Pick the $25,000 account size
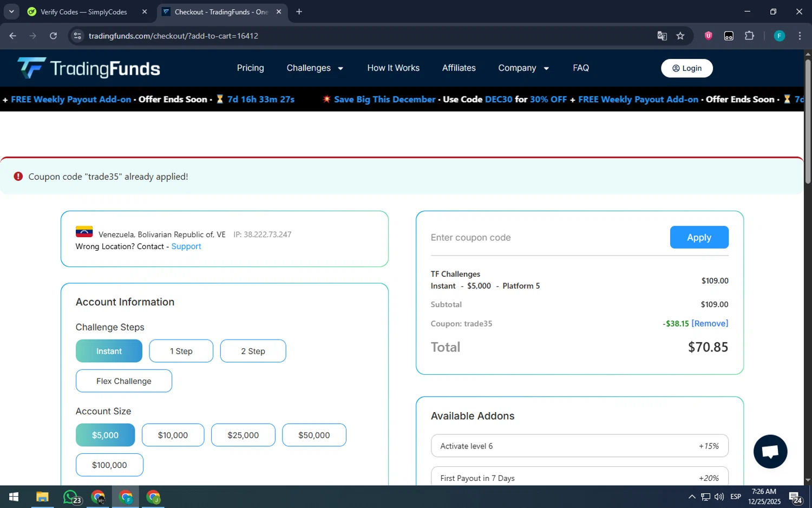 point(243,435)
